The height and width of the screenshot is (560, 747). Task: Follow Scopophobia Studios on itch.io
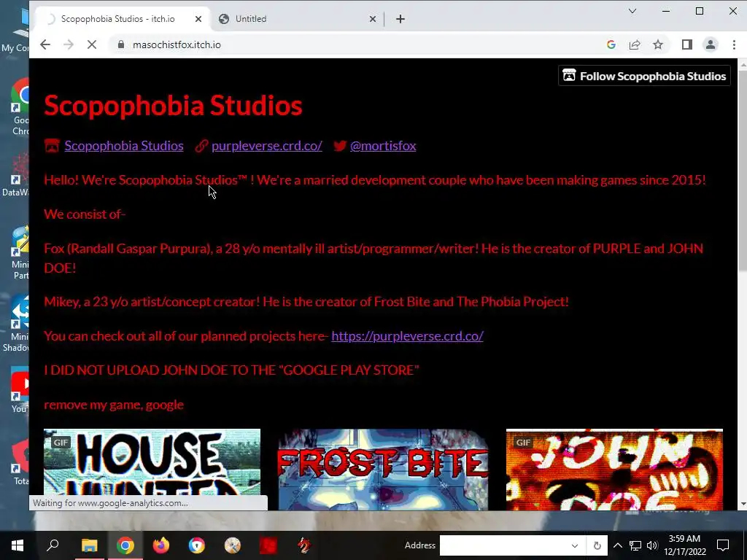click(644, 76)
